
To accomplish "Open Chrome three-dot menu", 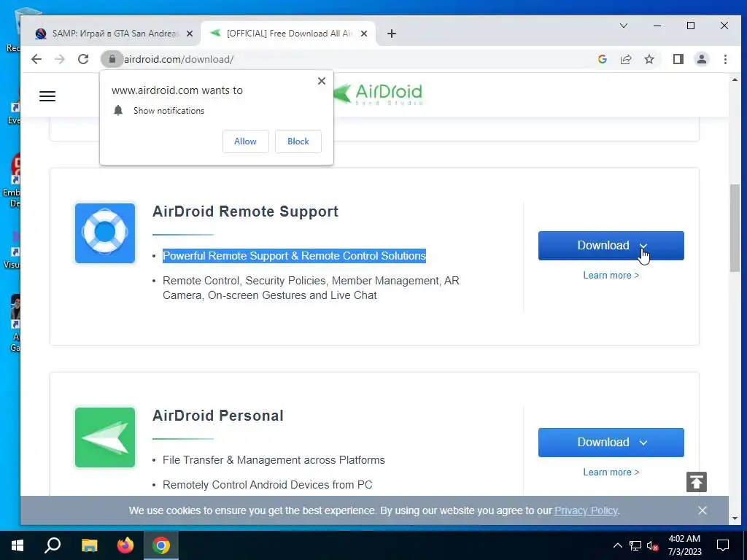I will [725, 59].
